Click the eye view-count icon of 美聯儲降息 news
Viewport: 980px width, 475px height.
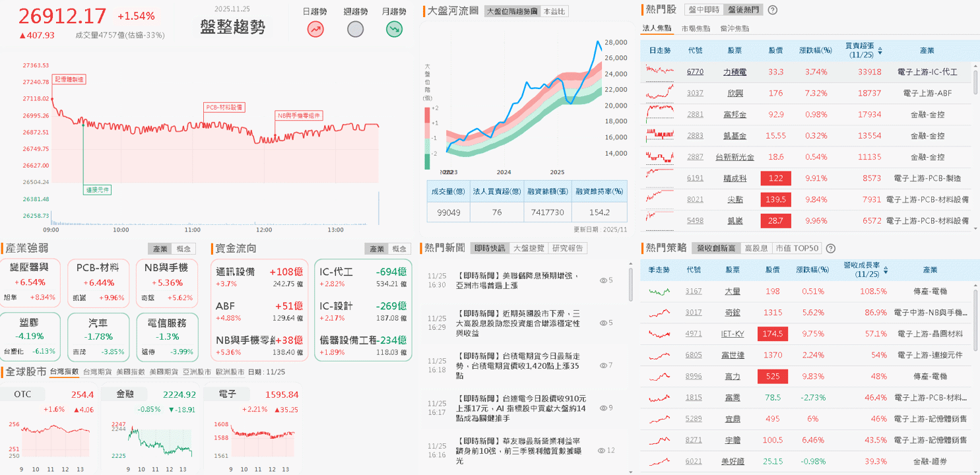603,280
